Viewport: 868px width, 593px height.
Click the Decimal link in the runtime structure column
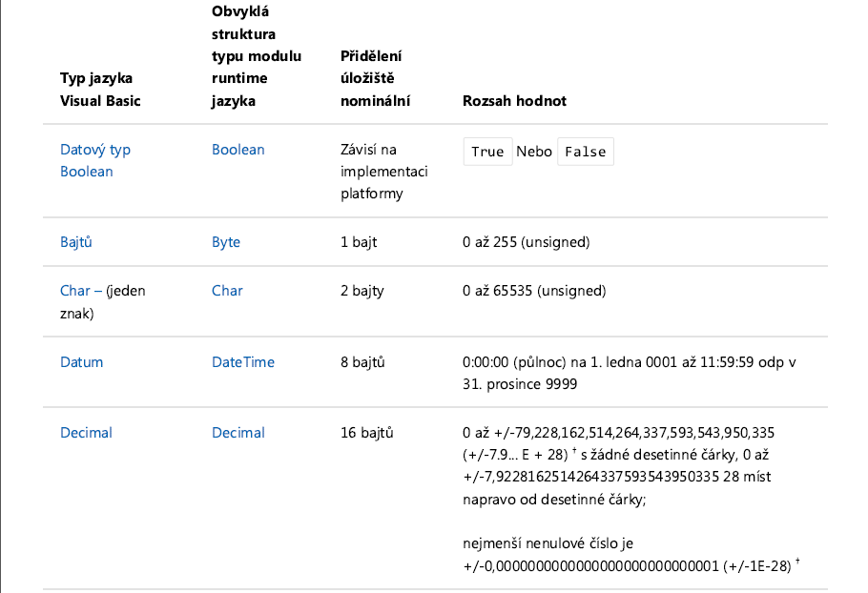[238, 433]
